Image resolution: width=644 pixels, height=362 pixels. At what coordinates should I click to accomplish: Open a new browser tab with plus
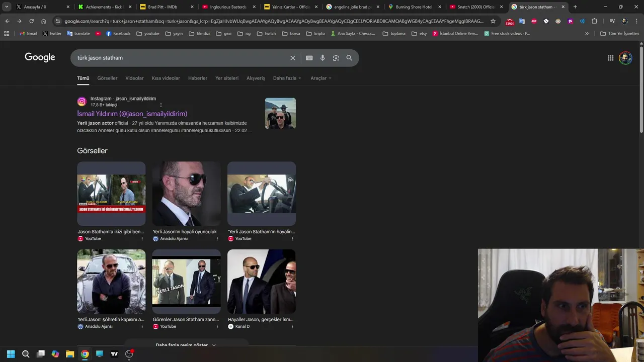[575, 7]
